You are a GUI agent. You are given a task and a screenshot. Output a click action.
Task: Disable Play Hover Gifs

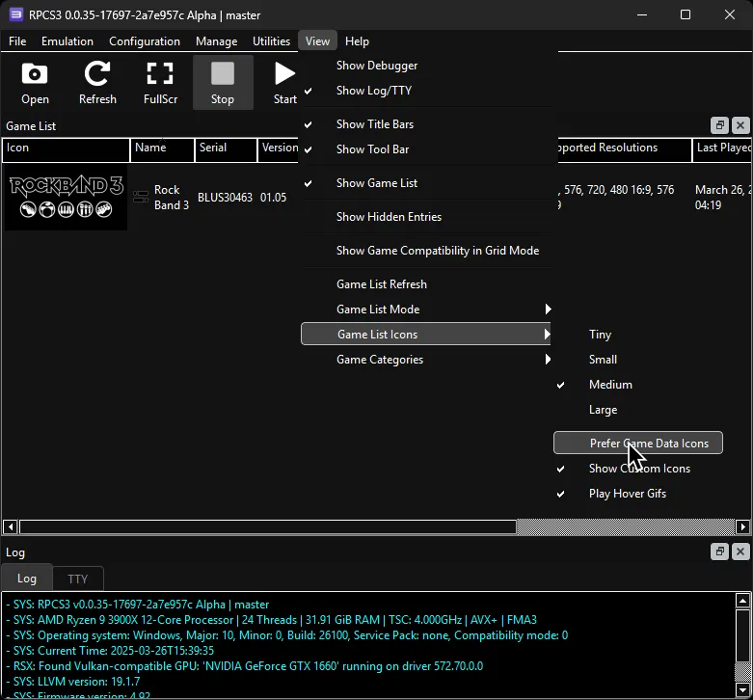click(637, 494)
